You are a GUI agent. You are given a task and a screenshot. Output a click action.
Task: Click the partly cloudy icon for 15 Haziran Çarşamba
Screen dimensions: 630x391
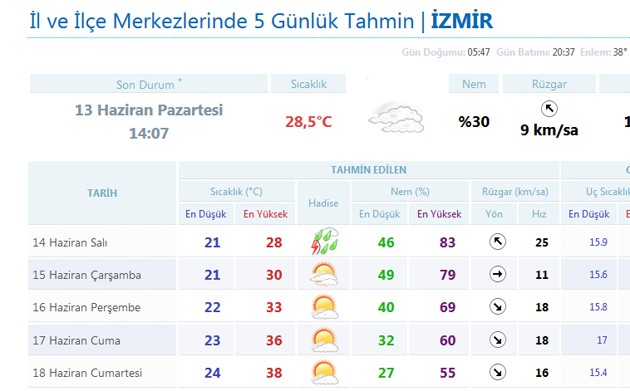tap(324, 274)
